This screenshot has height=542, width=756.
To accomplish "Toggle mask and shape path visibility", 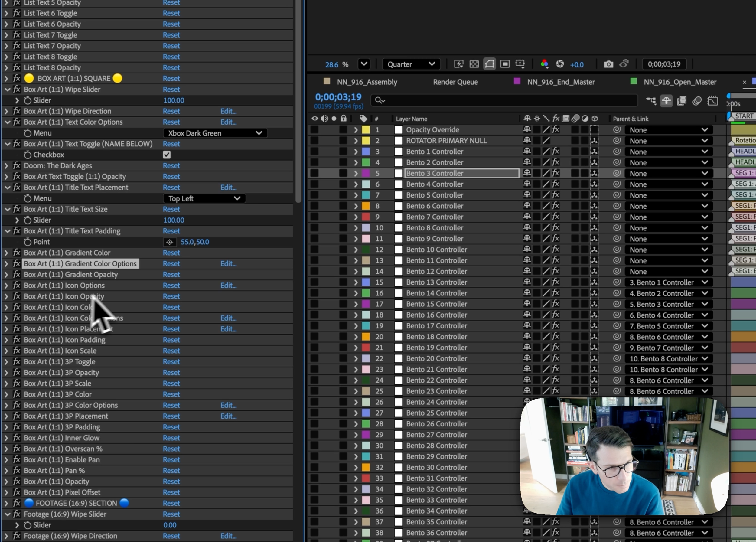I will [489, 64].
